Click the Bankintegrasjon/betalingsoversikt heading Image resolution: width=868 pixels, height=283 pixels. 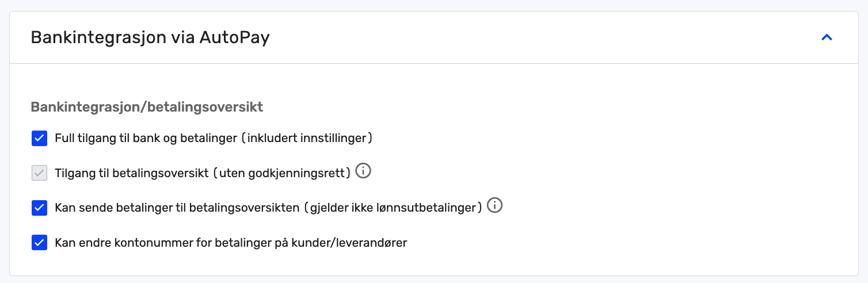pyautogui.click(x=147, y=107)
